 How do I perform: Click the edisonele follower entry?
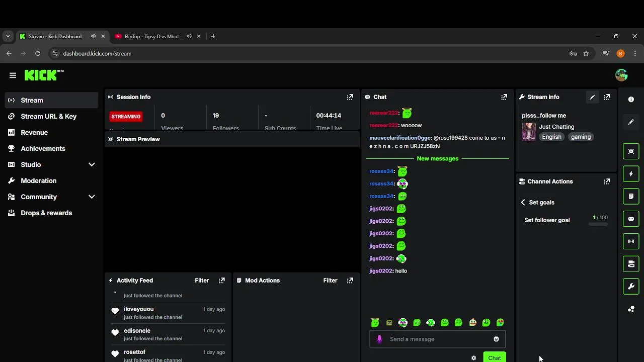tap(168, 334)
